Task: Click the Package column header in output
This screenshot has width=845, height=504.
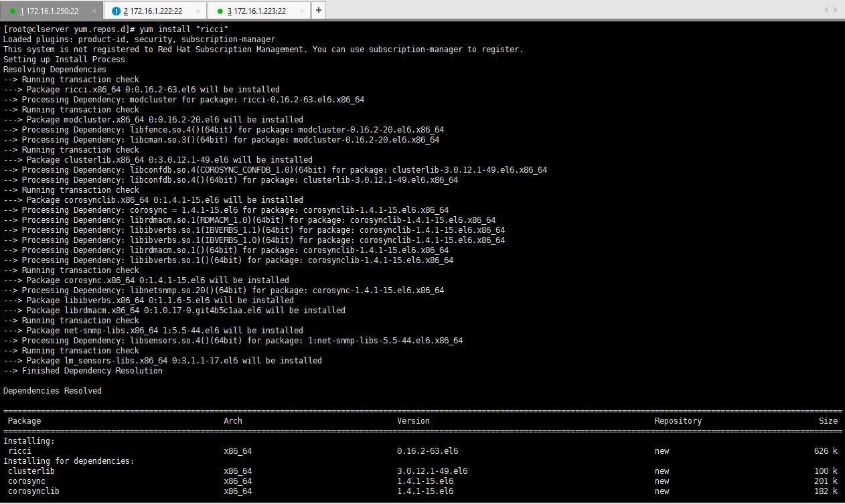Action: tap(24, 421)
